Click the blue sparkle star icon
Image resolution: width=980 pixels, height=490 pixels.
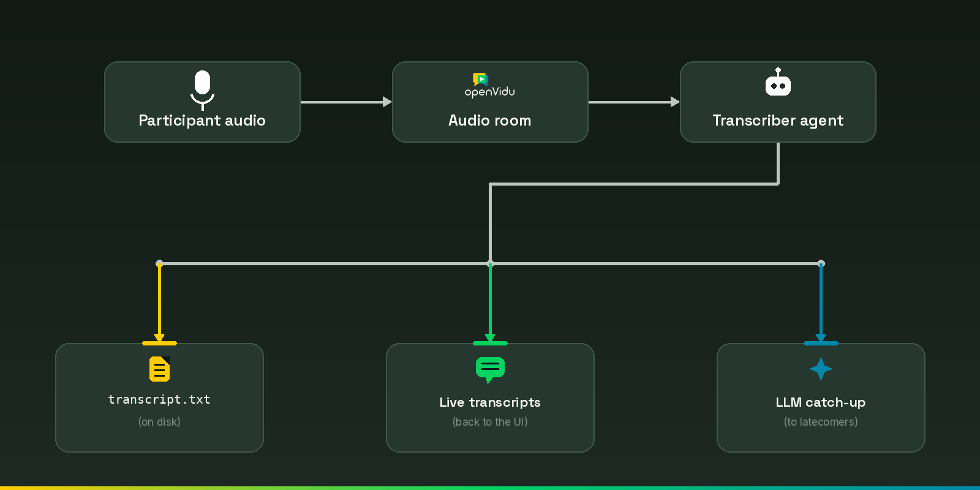[x=821, y=369]
